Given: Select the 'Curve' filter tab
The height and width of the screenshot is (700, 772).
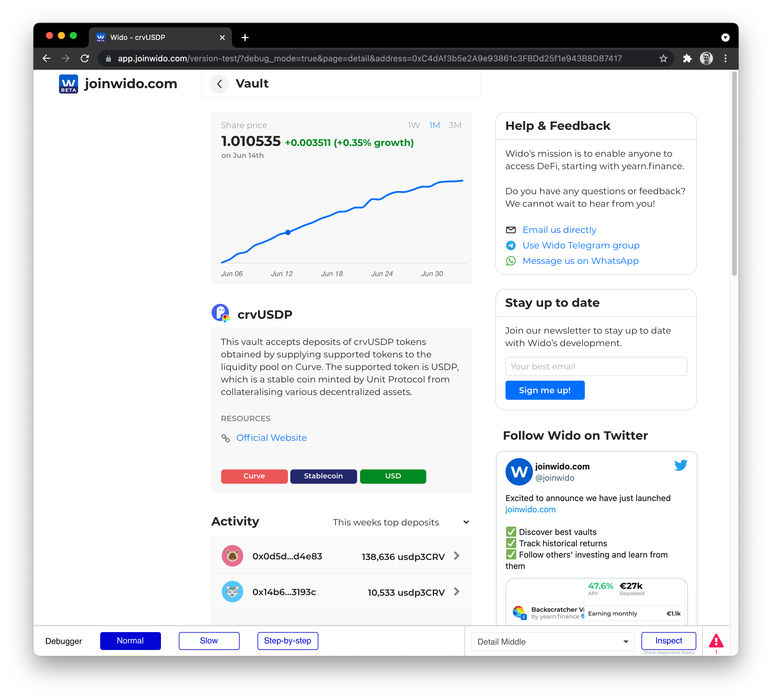Looking at the screenshot, I should 254,476.
